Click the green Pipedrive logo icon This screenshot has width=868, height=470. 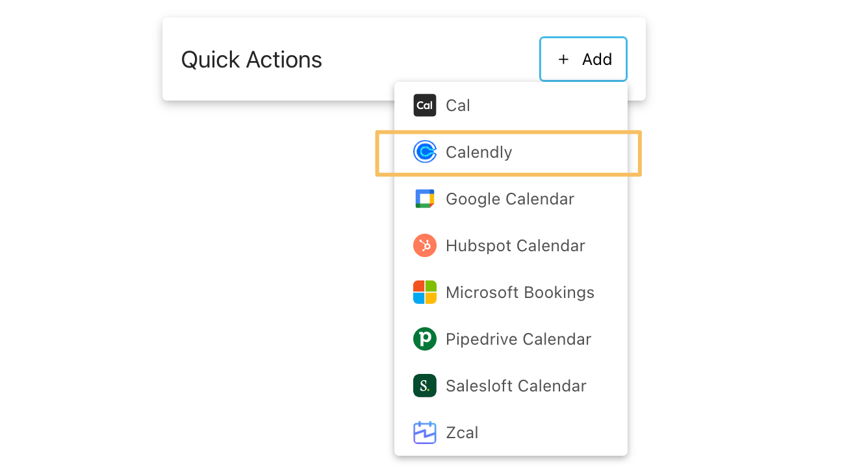coord(424,339)
